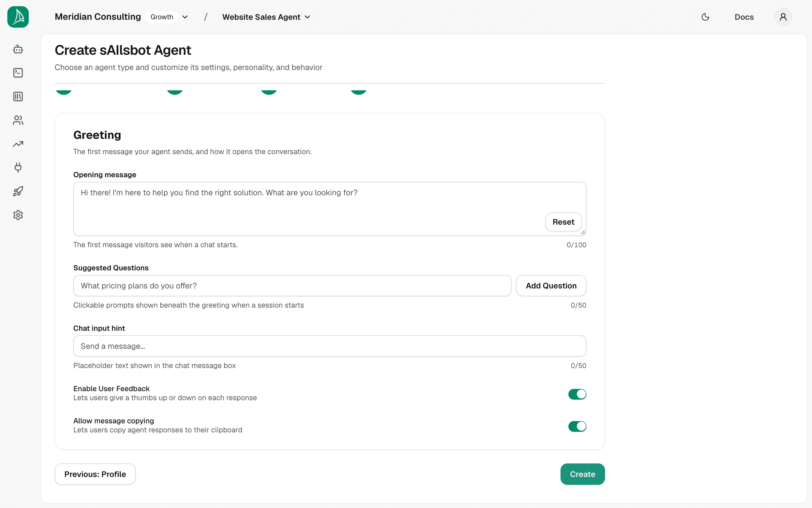Open the settings gear sidebar icon
Viewport: 812px width, 508px height.
click(18, 215)
